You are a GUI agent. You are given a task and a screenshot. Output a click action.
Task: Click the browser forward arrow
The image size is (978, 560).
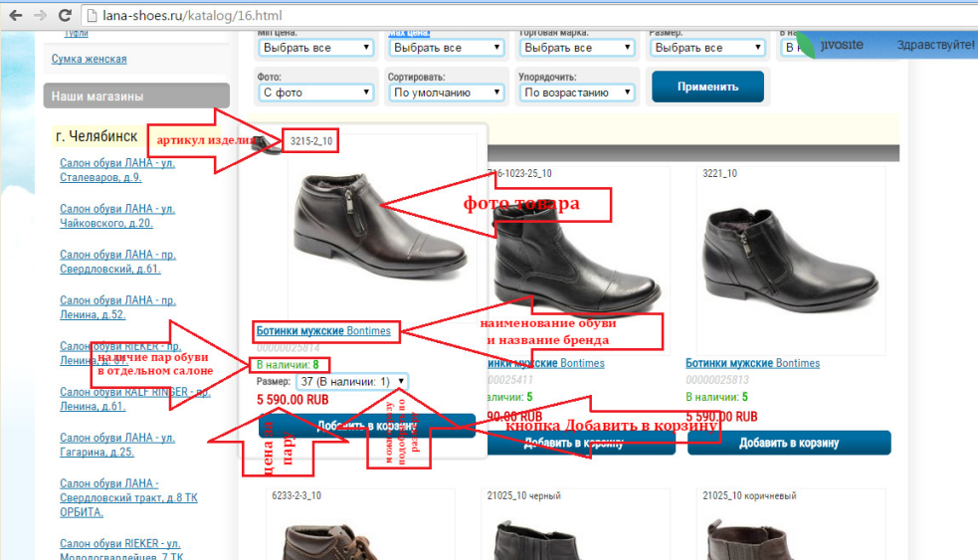tap(40, 15)
